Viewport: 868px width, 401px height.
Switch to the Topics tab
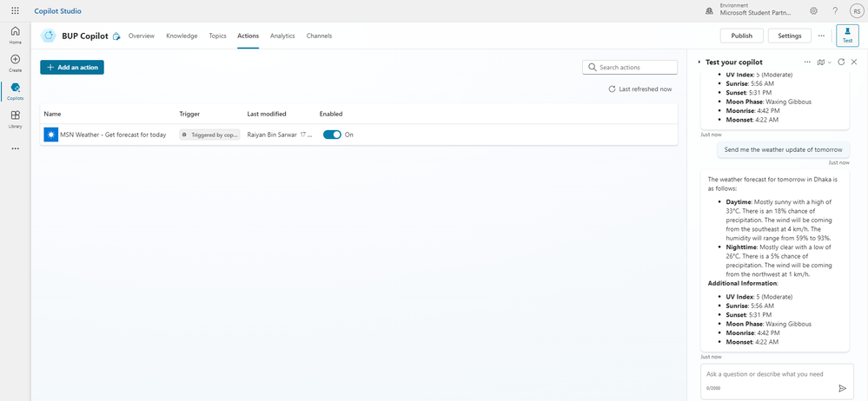217,36
